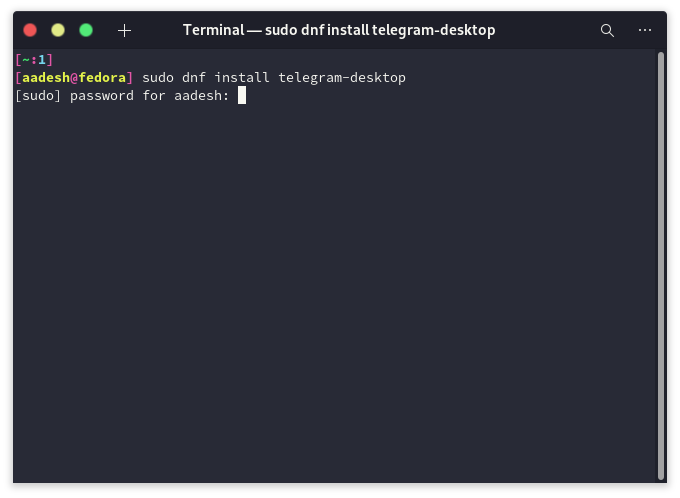Click the terminal window title text
The height and width of the screenshot is (498, 680).
coord(339,30)
